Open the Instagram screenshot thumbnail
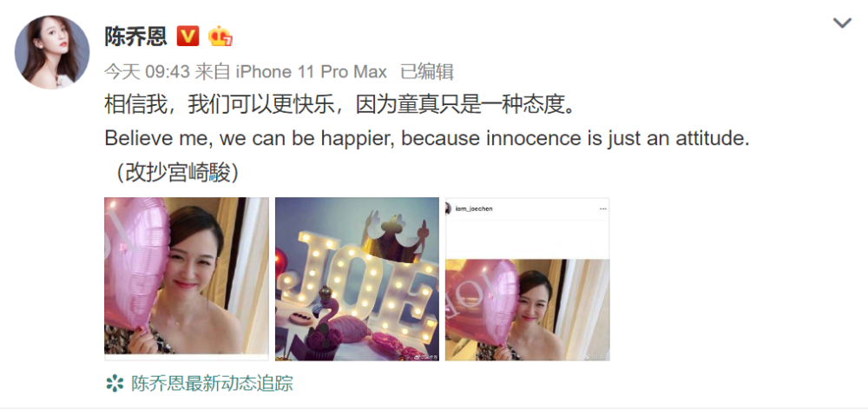This screenshot has width=868, height=410. pos(528,279)
